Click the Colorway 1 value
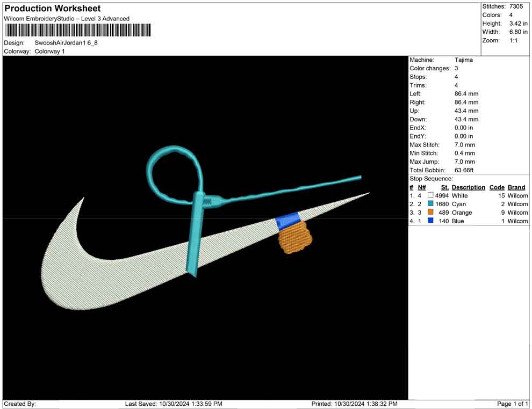This screenshot has width=532, height=409. (49, 52)
